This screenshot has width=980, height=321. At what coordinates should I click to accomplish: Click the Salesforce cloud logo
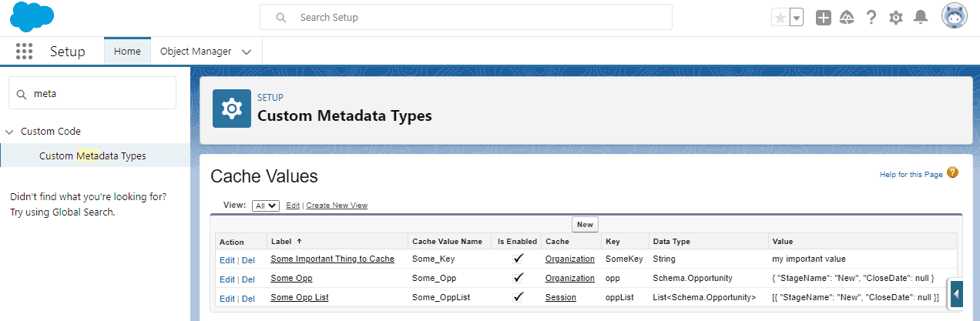(32, 18)
